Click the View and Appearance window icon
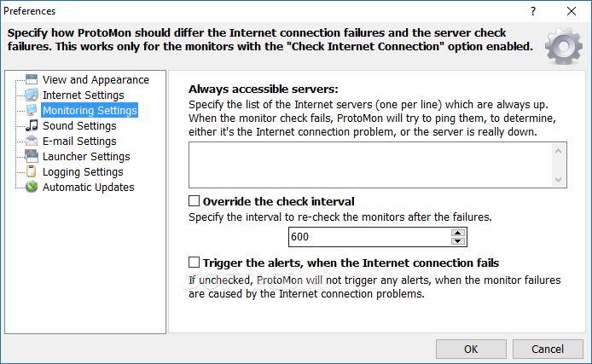Image resolution: width=592 pixels, height=364 pixels. click(x=32, y=79)
